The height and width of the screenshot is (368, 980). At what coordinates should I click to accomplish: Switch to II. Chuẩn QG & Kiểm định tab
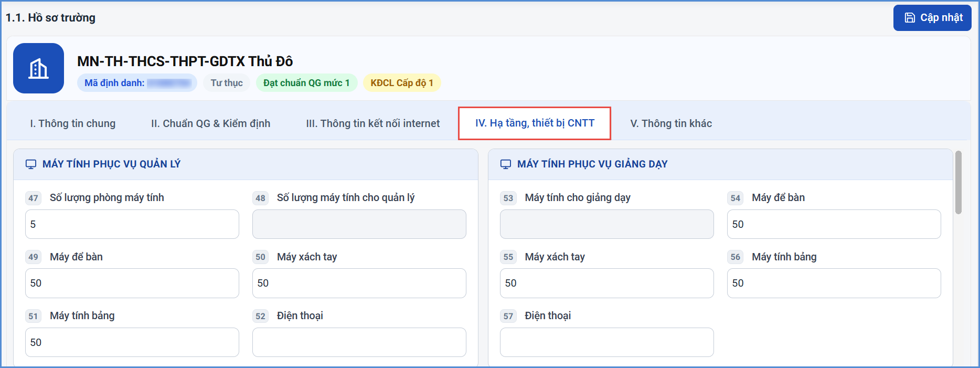coord(211,123)
